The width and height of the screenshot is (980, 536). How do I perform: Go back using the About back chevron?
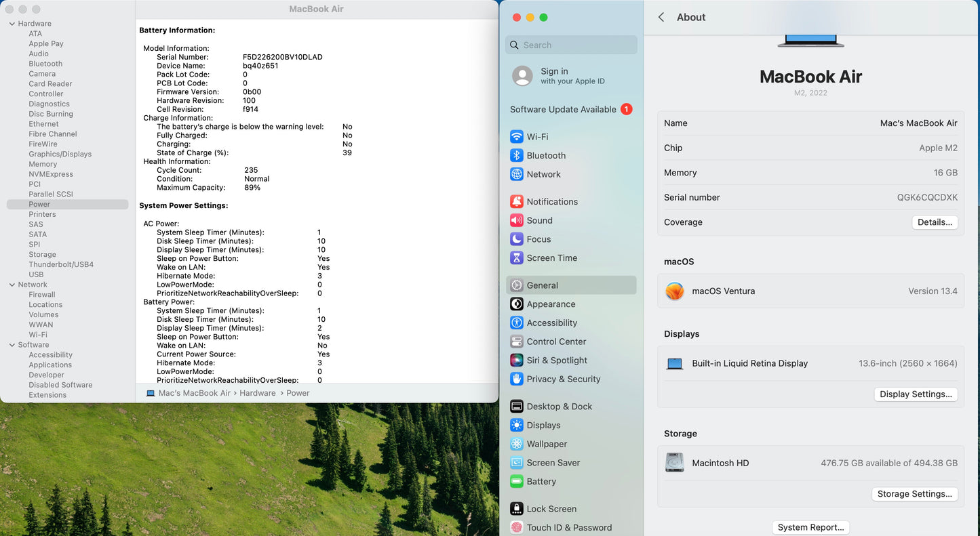point(661,18)
